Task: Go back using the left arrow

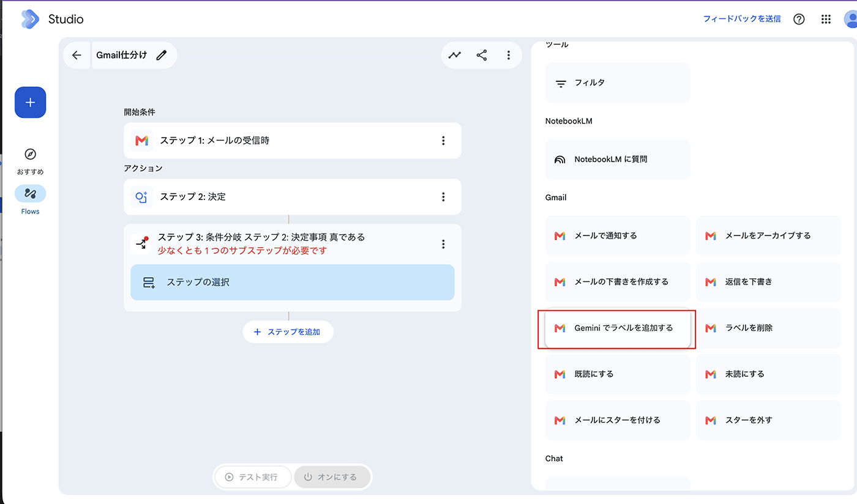Action: click(x=77, y=55)
